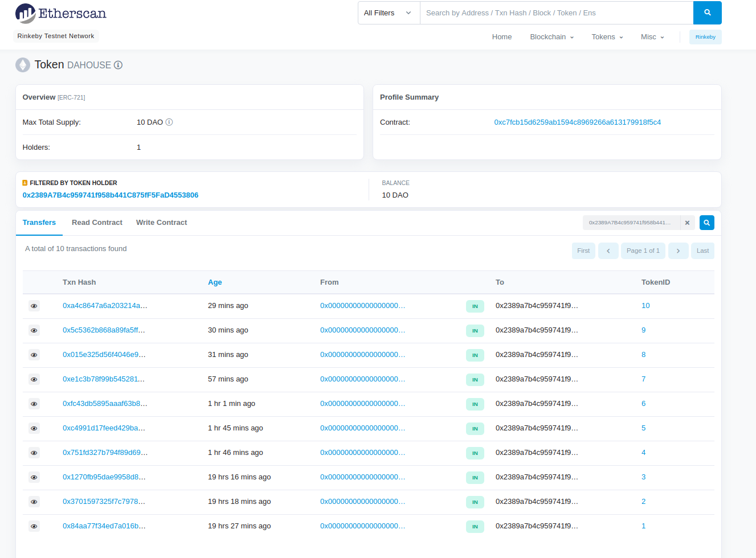Viewport: 756px width, 558px height.
Task: Open TokenID 9 link
Action: 644,330
